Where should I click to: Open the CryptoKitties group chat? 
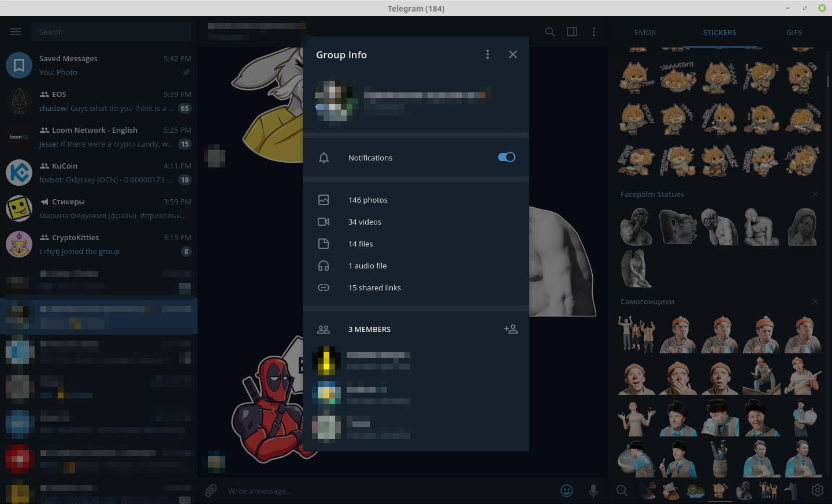pyautogui.click(x=99, y=244)
